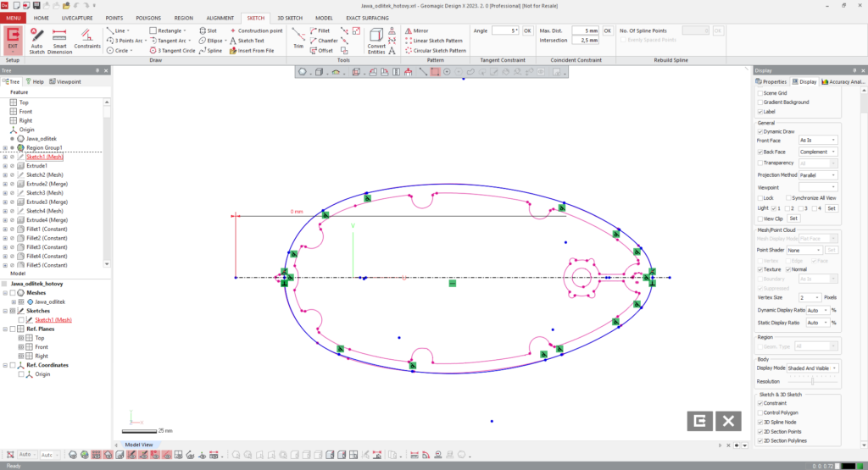
Task: Select the Trim tool
Action: [x=298, y=39]
